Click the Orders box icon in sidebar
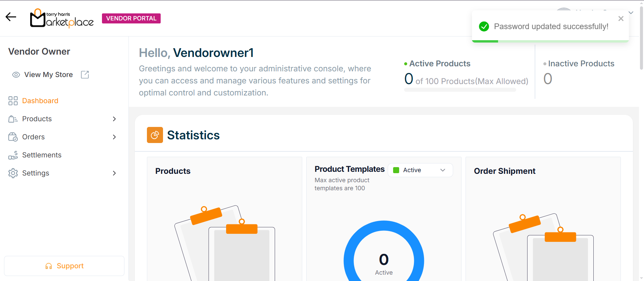 13,137
